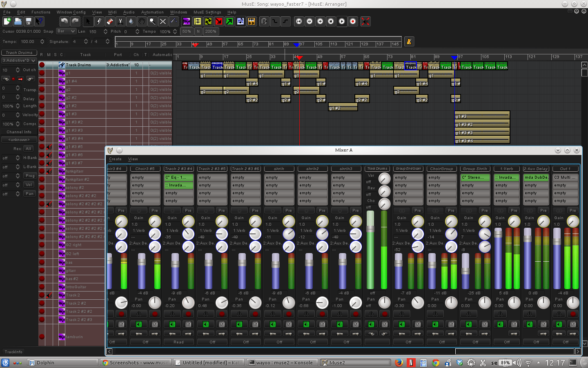Image resolution: width=588 pixels, height=368 pixels.
Task: Open the Create menu in Mixer A
Action: point(115,159)
